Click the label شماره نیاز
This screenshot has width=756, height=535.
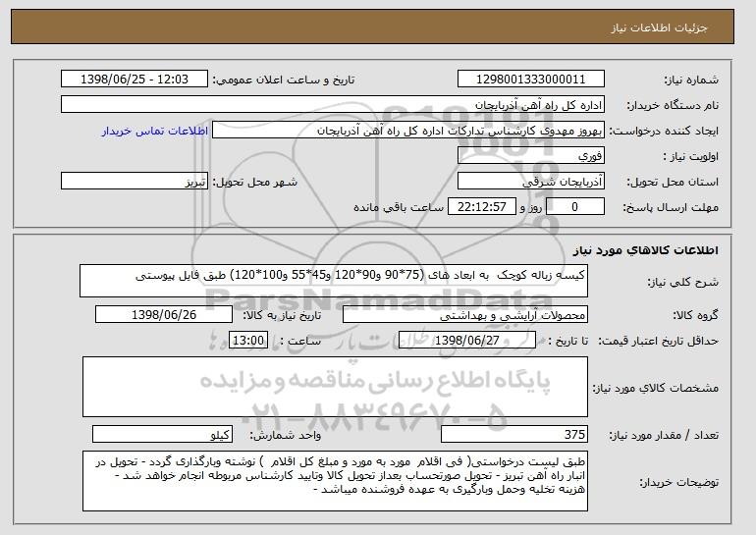pos(691,80)
